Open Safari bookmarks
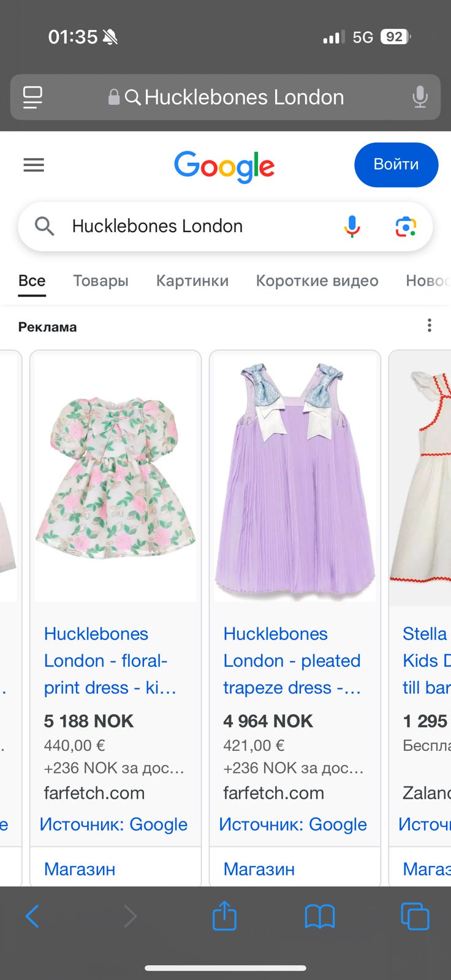The width and height of the screenshot is (451, 980). tap(319, 916)
